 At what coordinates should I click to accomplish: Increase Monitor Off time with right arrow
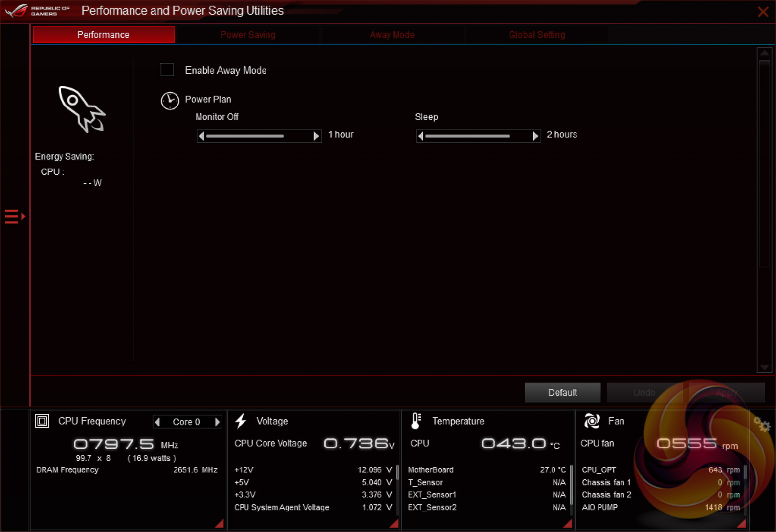click(316, 136)
